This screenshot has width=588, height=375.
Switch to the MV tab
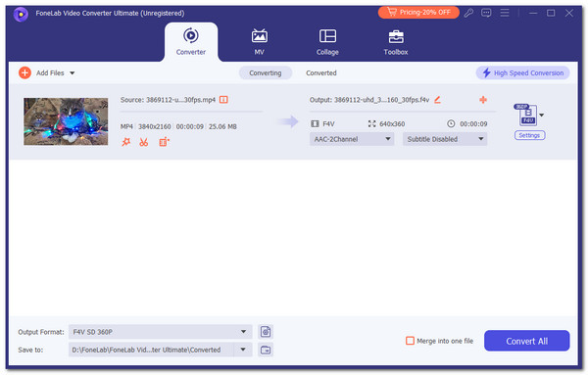tap(259, 42)
